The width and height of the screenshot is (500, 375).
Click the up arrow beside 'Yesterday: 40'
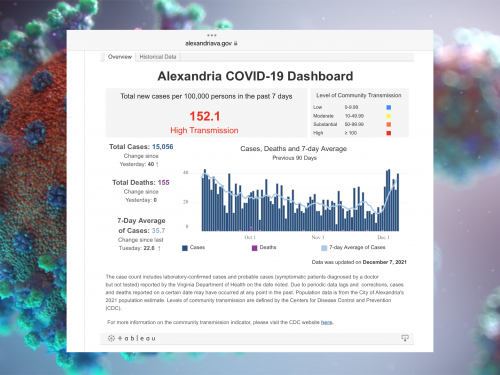pos(157,165)
